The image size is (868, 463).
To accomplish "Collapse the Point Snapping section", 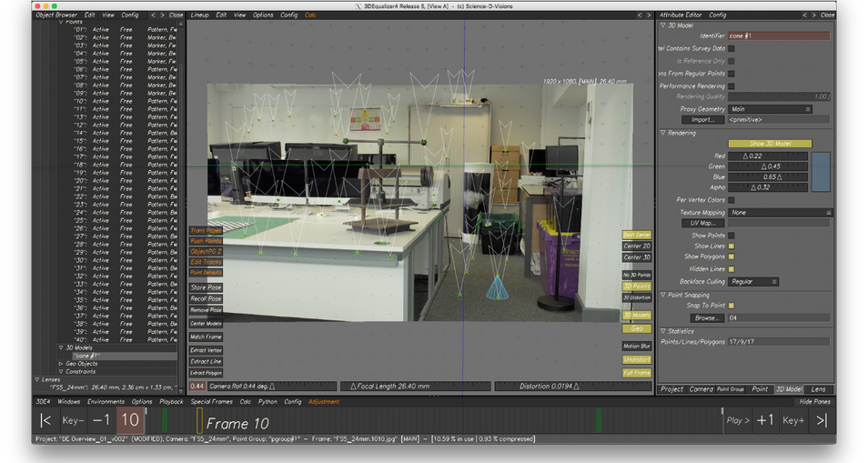I will coord(663,295).
